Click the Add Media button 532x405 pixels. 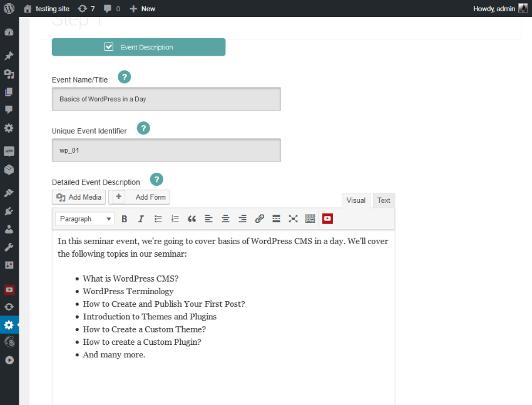click(x=79, y=197)
